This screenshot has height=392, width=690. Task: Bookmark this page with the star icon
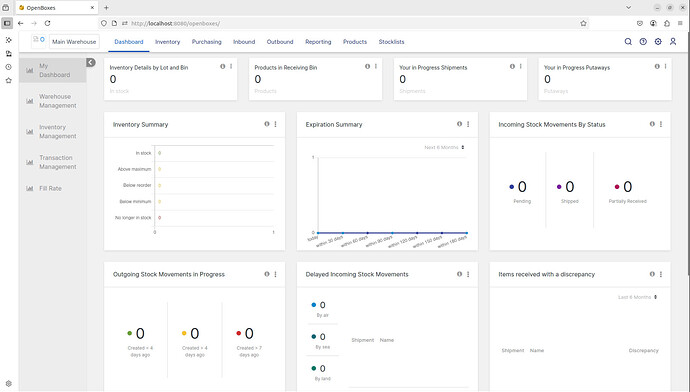pyautogui.click(x=584, y=23)
